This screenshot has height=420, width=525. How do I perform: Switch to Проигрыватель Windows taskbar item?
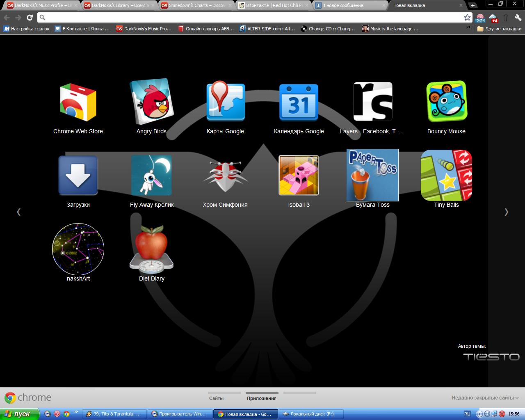pyautogui.click(x=180, y=414)
